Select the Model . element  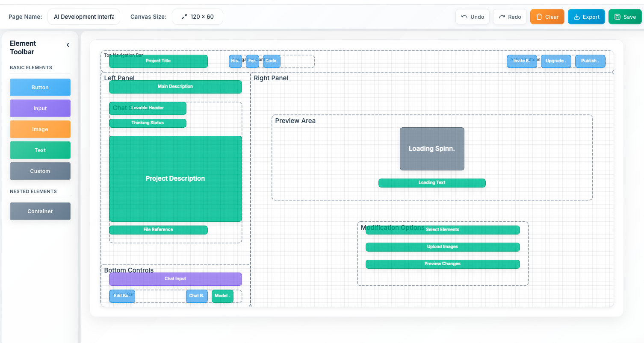coord(222,296)
